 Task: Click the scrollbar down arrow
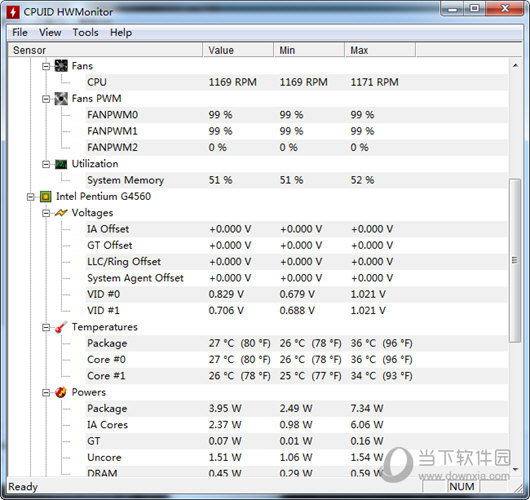515,469
